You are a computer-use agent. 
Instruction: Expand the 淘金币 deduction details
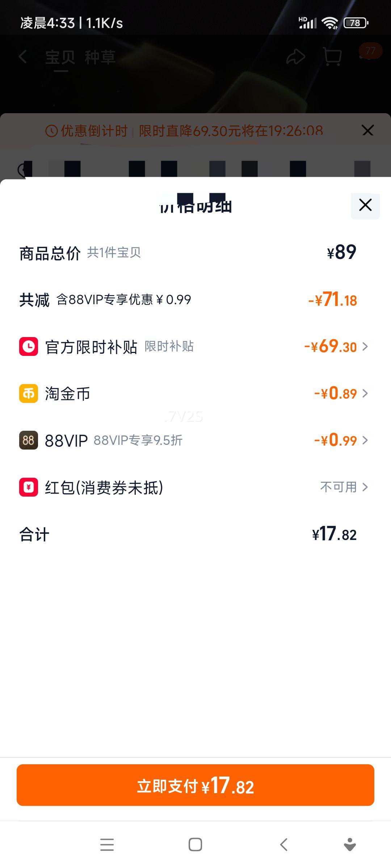click(365, 393)
